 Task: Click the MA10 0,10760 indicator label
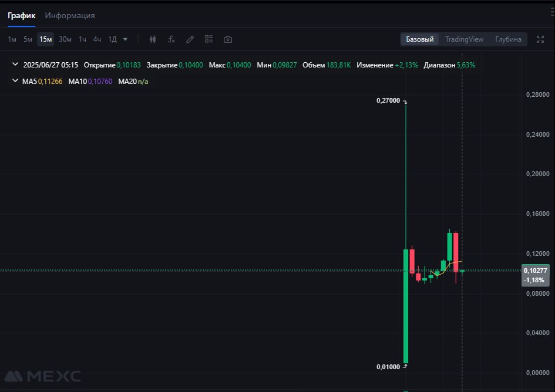90,82
